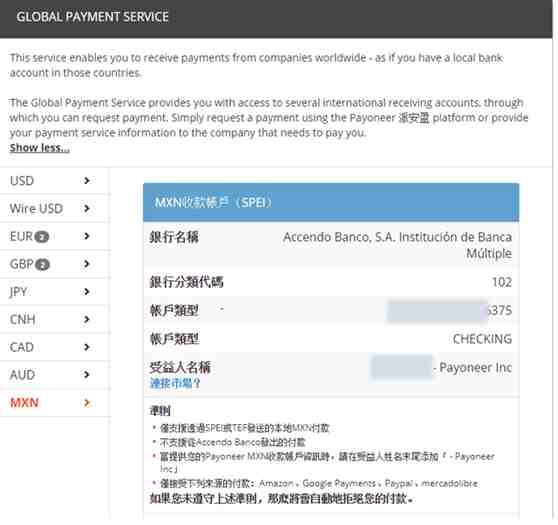Screen dimensions: 558x525
Task: Expand the EUR row arrow
Action: 86,236
